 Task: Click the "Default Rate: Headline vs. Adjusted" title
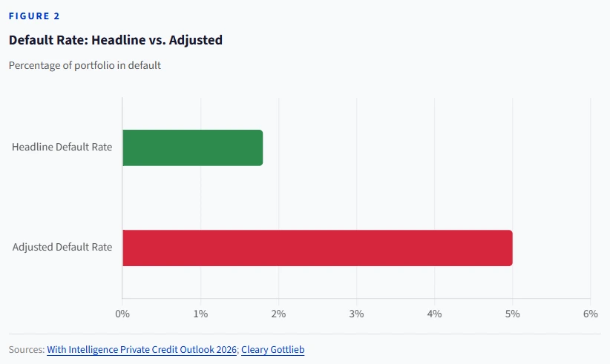pos(116,40)
